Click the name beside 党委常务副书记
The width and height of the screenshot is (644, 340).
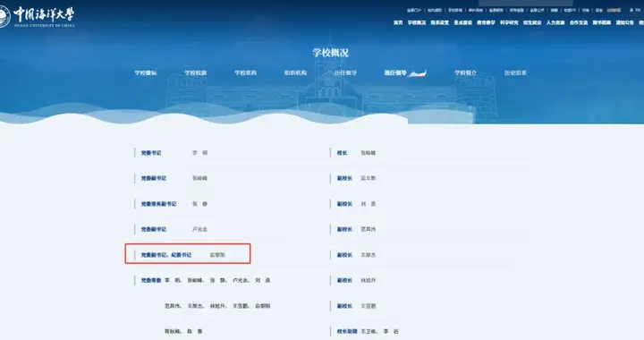(200, 204)
